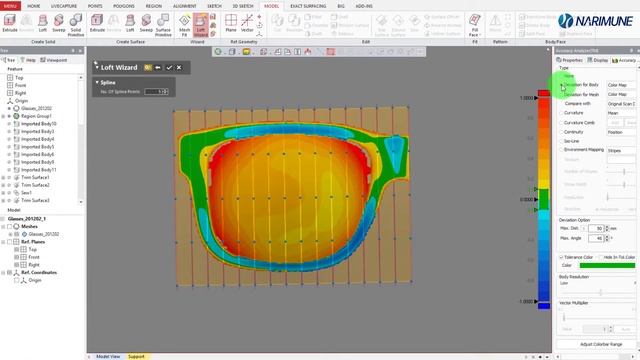Toggle Hide In-Tol Color checkbox
The image size is (640, 360).
(x=600, y=257)
